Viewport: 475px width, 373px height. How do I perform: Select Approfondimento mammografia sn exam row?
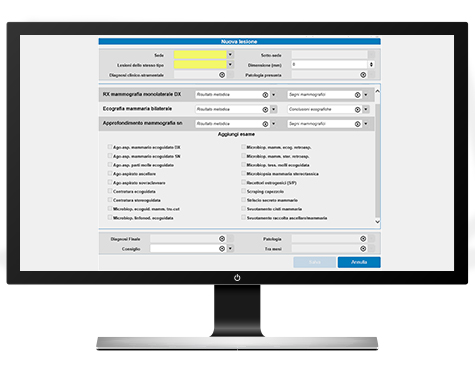[236, 123]
